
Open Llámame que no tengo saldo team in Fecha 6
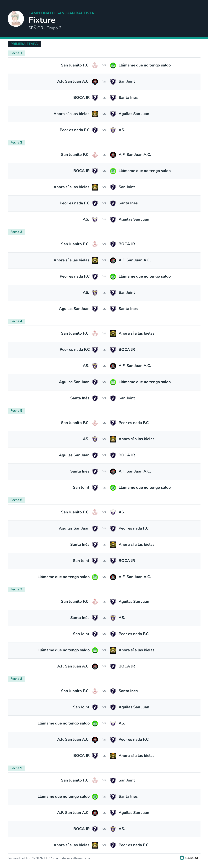[64, 577]
